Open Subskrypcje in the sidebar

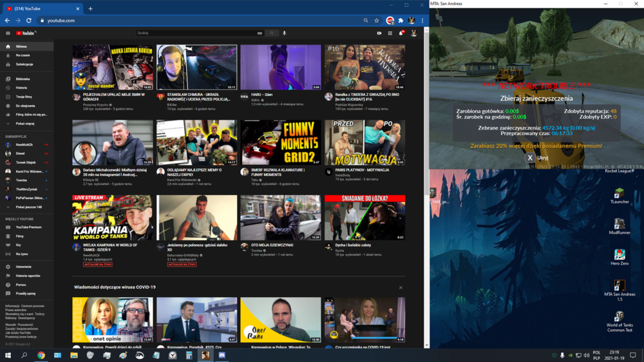pos(26,64)
